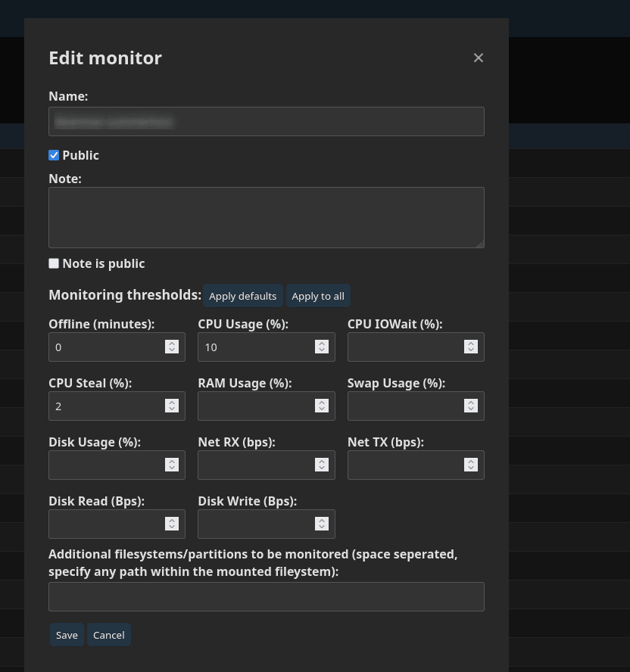This screenshot has height=672, width=630.
Task: Click the CPU IOWait spinner arrows
Action: (x=471, y=347)
